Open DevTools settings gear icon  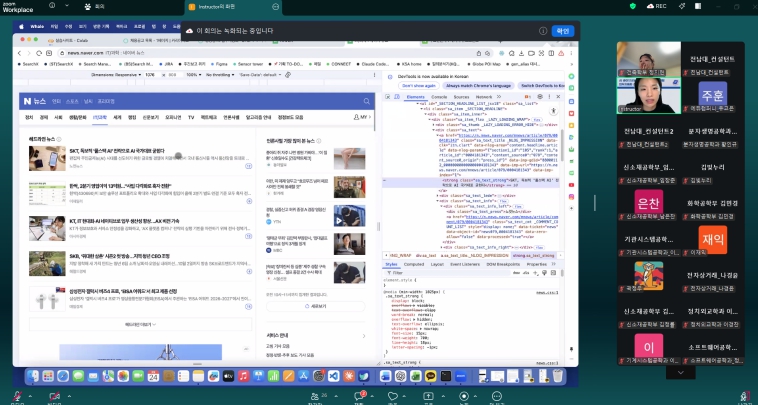(540, 97)
